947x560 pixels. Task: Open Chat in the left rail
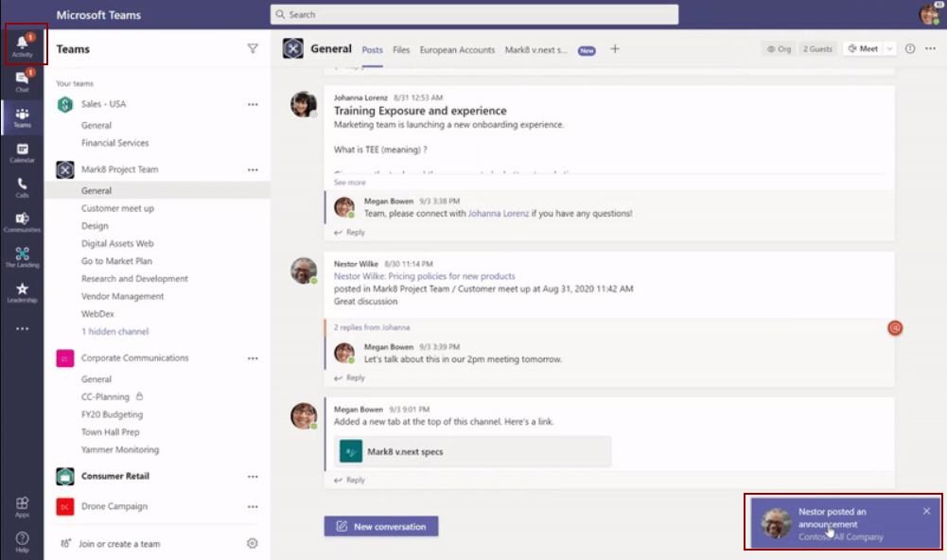[x=22, y=81]
